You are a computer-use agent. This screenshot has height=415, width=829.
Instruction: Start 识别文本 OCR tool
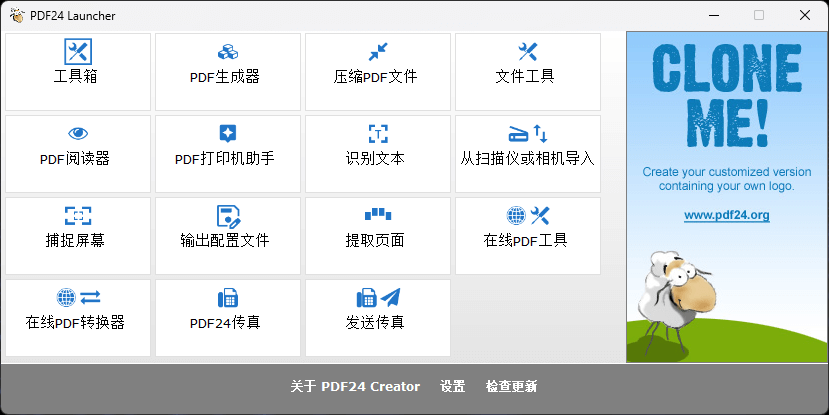click(377, 153)
